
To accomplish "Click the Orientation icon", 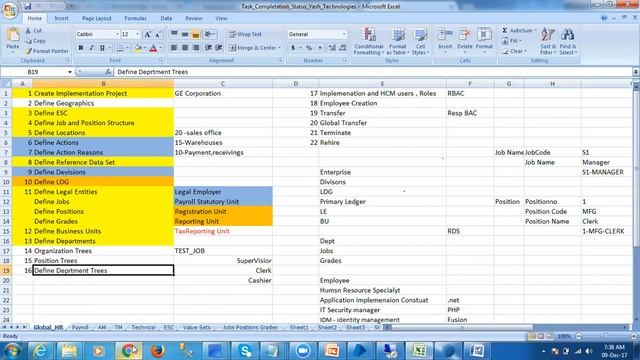I will click(209, 34).
